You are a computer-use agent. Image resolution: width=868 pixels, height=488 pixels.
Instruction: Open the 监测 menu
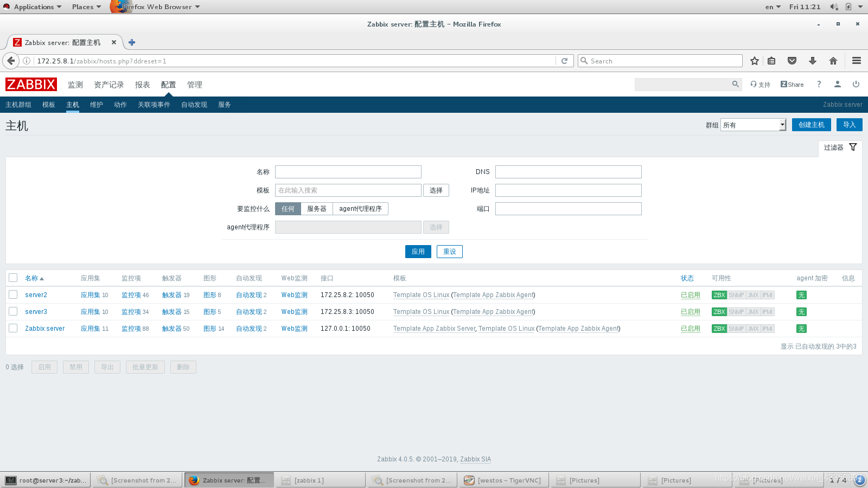point(75,85)
